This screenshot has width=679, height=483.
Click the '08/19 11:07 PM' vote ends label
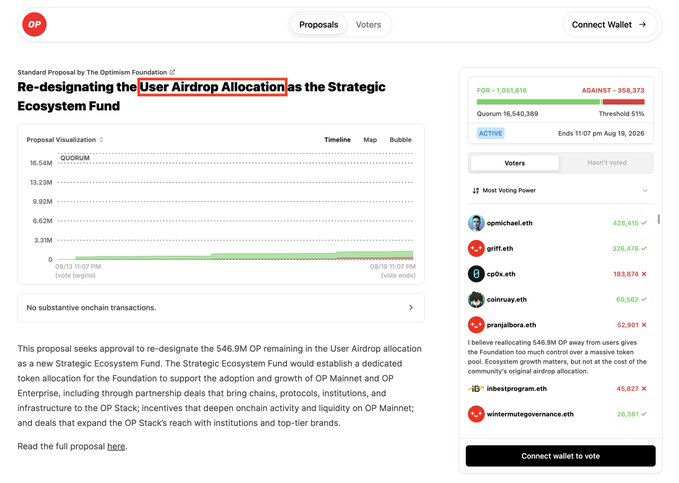pyautogui.click(x=392, y=266)
